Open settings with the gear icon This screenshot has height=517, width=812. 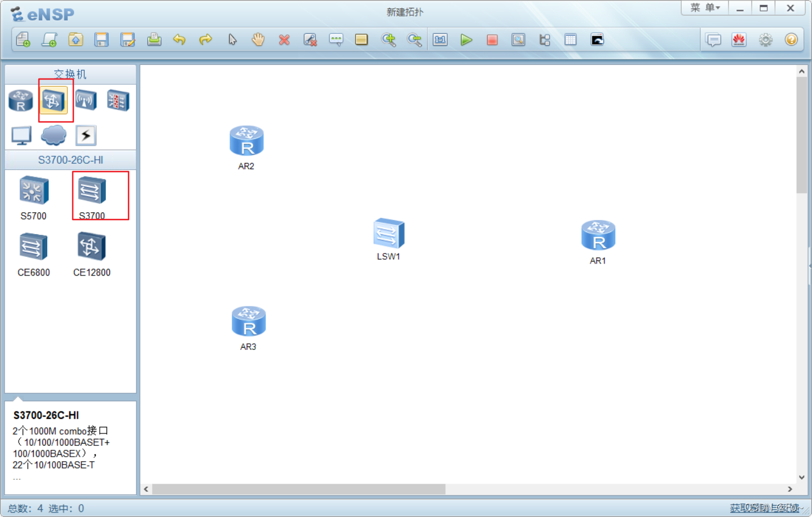tap(766, 40)
